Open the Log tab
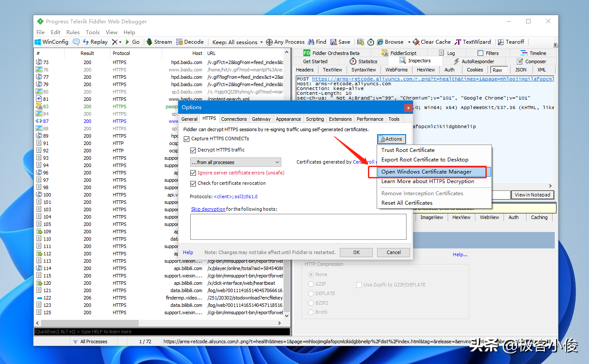Screen dimensions: 589x364 point(447,53)
